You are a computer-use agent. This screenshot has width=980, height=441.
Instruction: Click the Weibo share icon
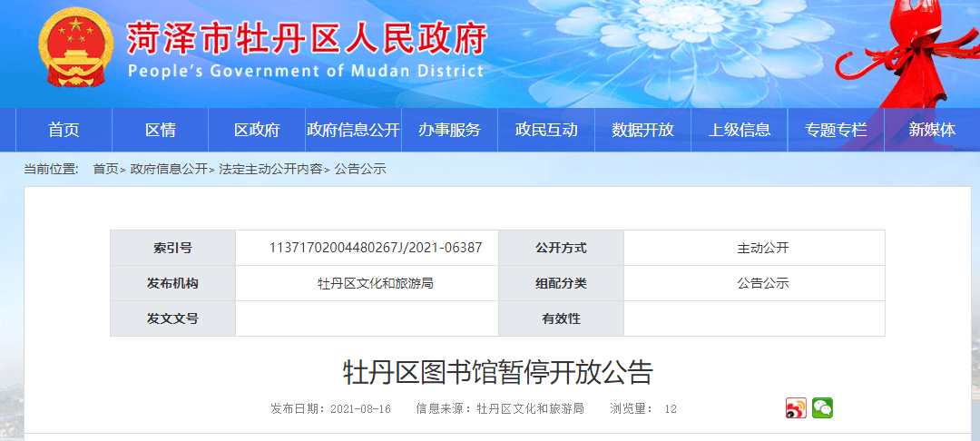[796, 408]
